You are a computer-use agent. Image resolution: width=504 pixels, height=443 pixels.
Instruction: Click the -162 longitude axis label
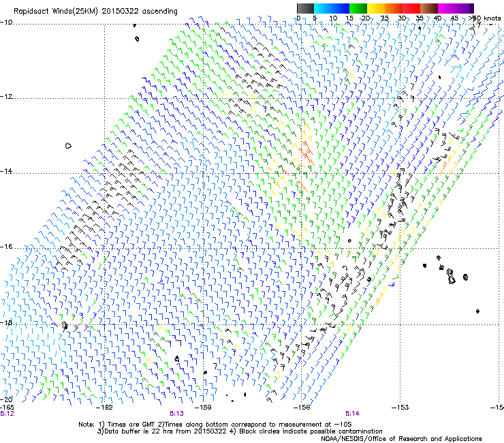point(105,408)
